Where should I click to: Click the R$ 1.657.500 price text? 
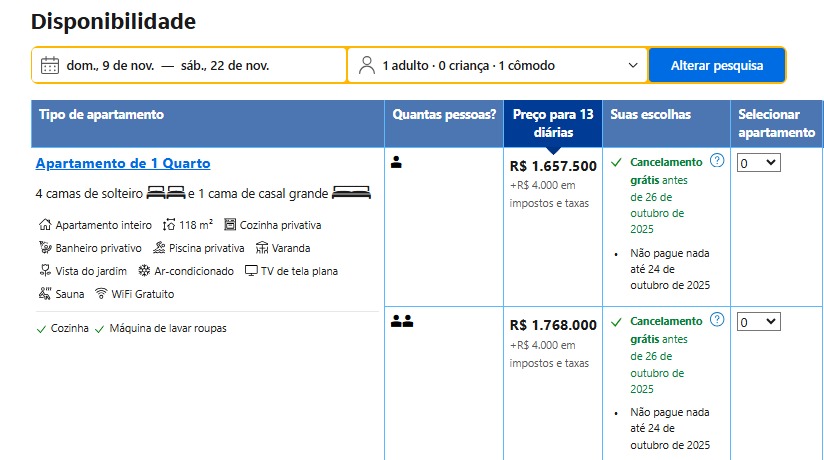click(x=553, y=166)
